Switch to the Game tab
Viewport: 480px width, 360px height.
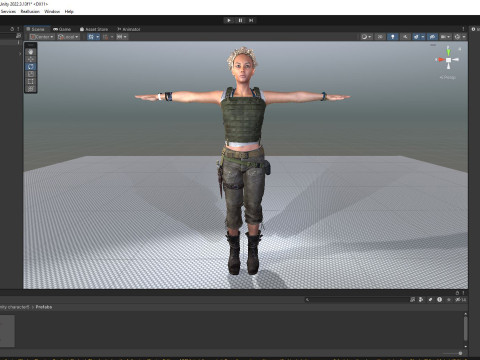point(62,29)
